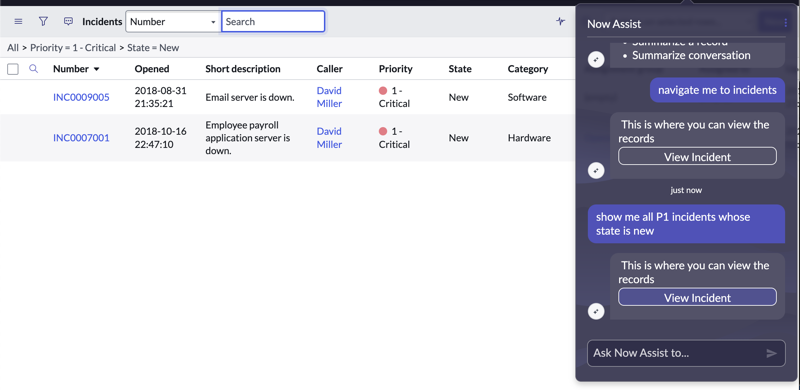
Task: Click the Now Assist panel title
Action: (614, 24)
